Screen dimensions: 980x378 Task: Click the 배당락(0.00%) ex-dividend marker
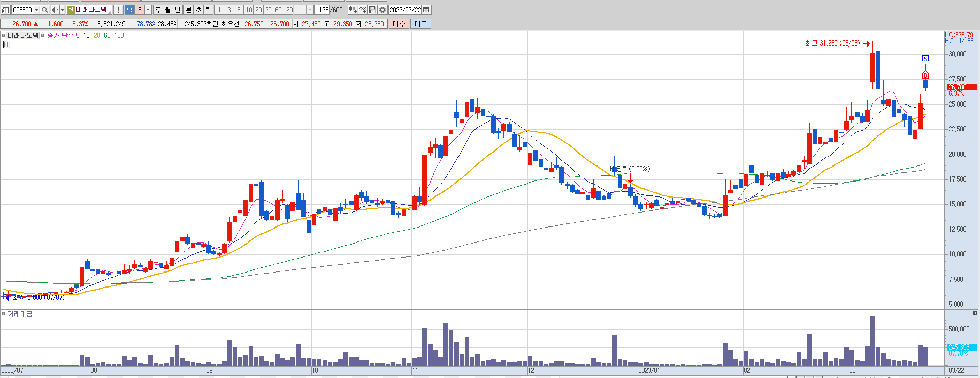tap(630, 169)
